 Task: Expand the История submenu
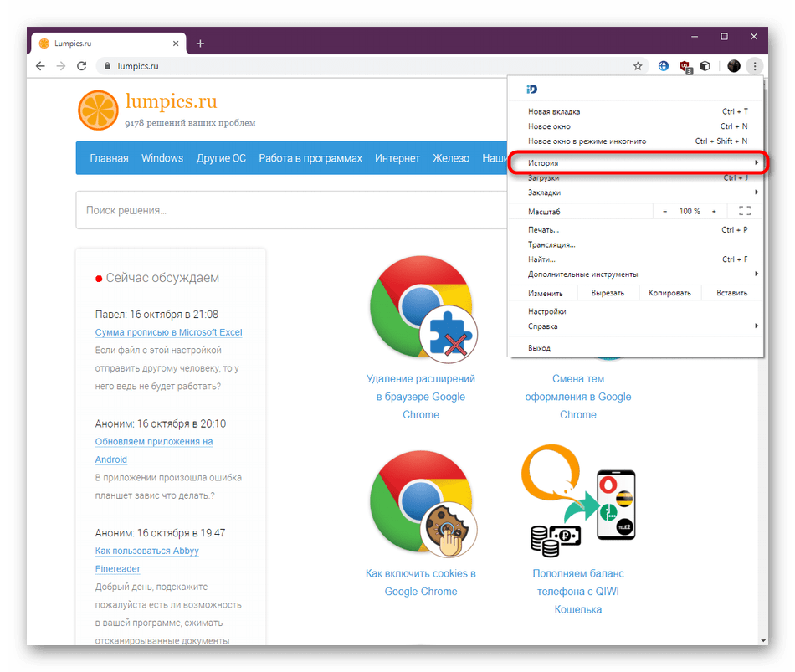(636, 163)
